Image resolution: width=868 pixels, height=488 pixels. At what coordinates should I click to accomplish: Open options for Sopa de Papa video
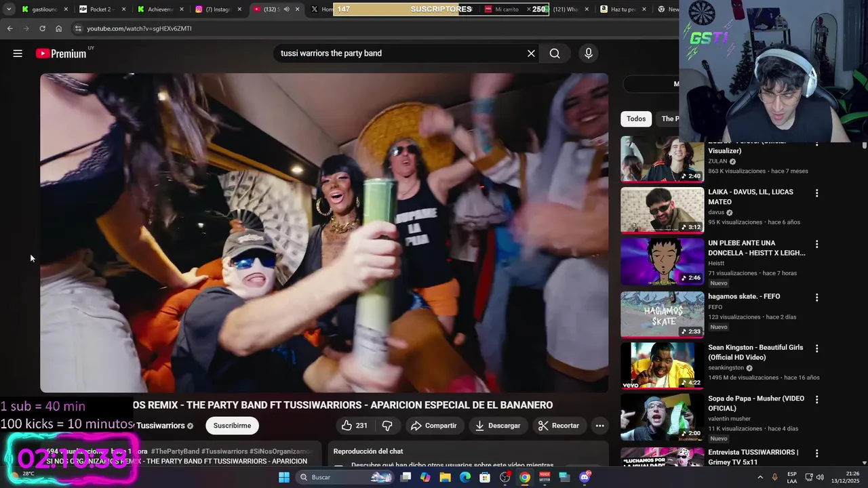coord(816,400)
